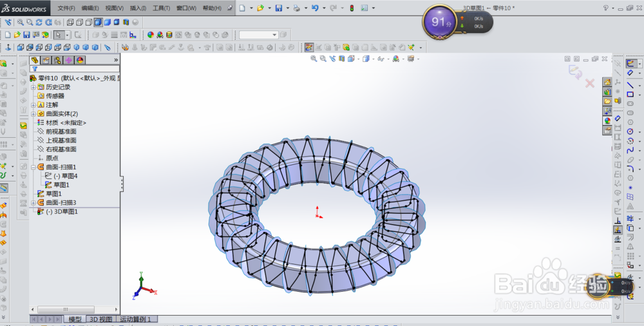Select Wireframe display style cube
Screen dimensions: 644x326
pyautogui.click(x=70, y=22)
